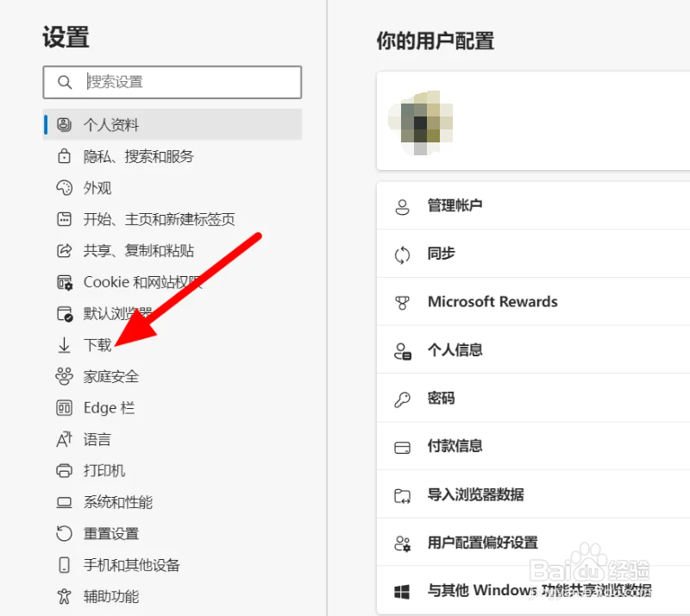Viewport: 690px width, 616px height.
Task: Open Edge 栏 settings via its icon
Action: click(x=64, y=407)
